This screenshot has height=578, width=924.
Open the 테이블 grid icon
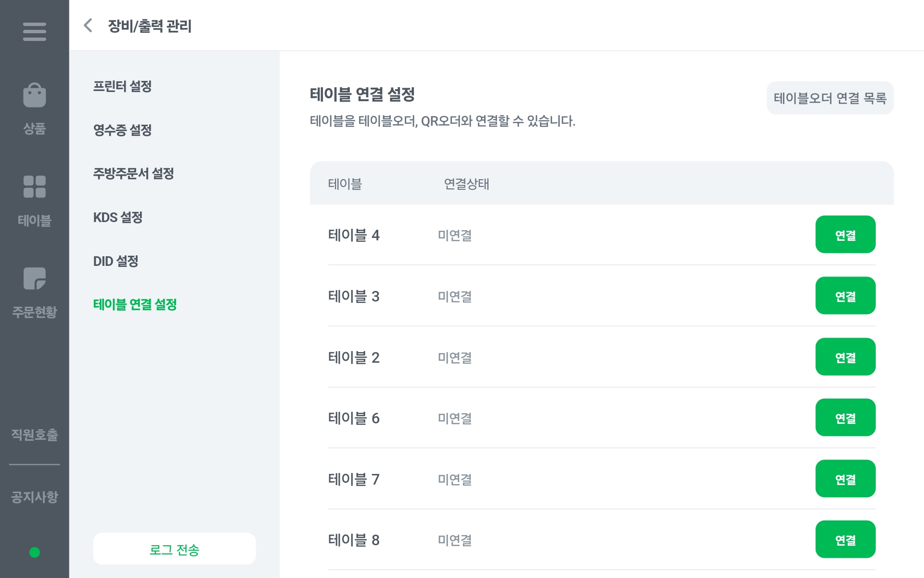coord(34,187)
